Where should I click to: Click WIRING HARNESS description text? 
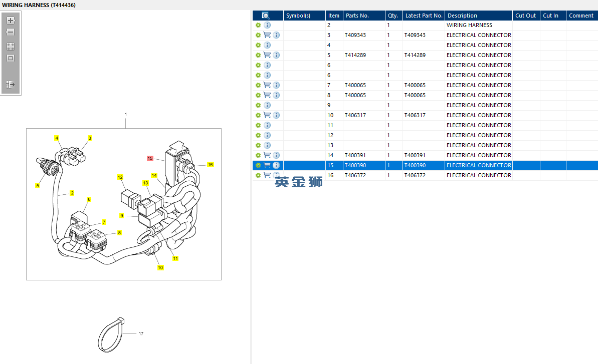point(470,25)
